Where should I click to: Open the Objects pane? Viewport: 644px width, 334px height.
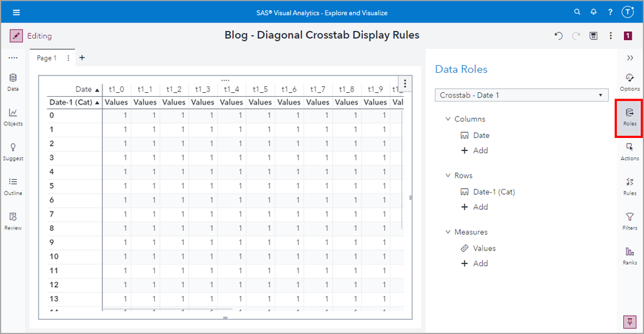click(13, 117)
